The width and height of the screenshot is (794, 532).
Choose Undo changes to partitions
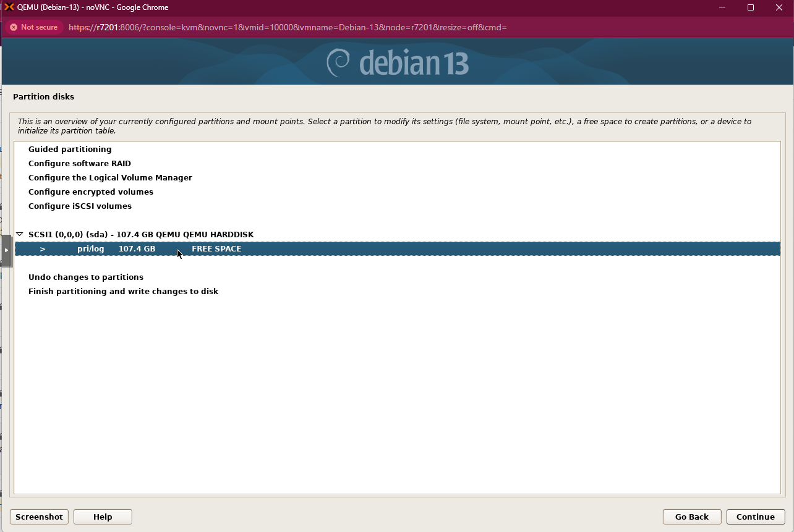point(86,277)
